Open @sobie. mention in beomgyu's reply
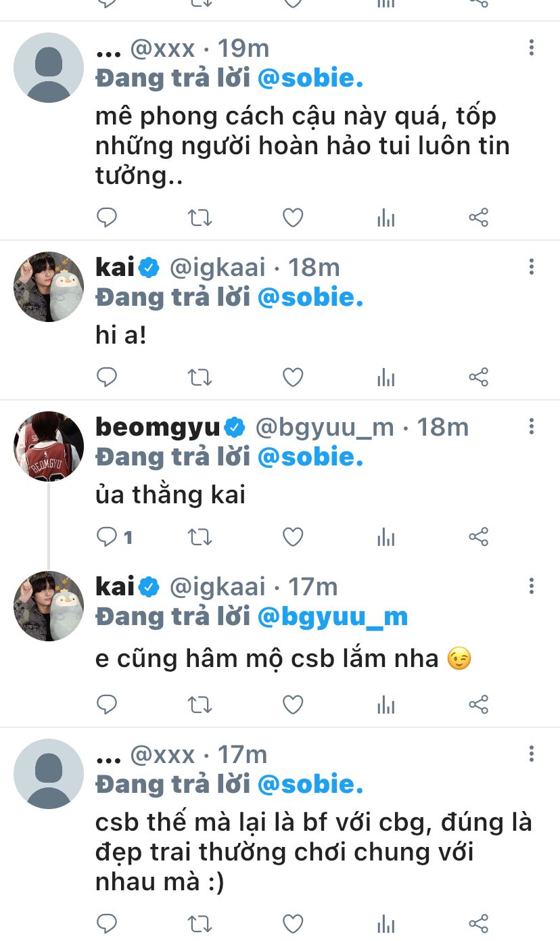This screenshot has width=560, height=941. (x=311, y=457)
